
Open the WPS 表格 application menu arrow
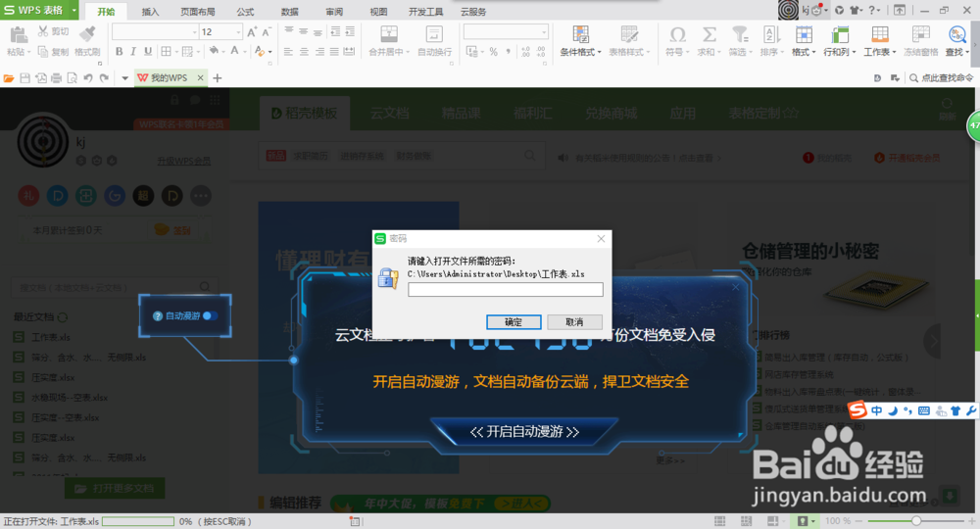tap(73, 10)
